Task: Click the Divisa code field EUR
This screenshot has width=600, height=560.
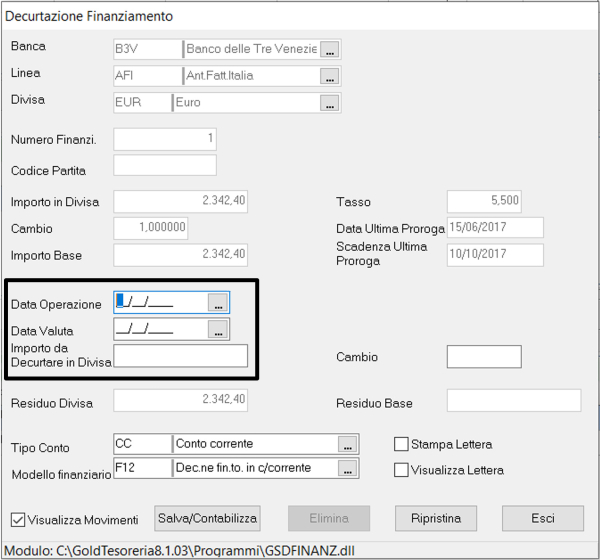Action: 143,103
